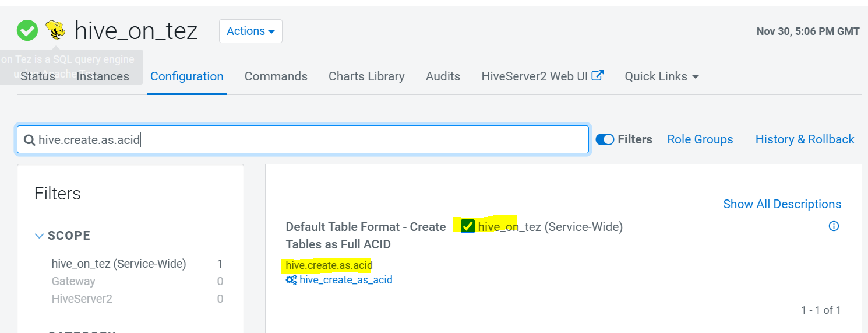
Task: Uncheck the hive_on_tez (Service-Wide) ACID checkbox
Action: (468, 226)
